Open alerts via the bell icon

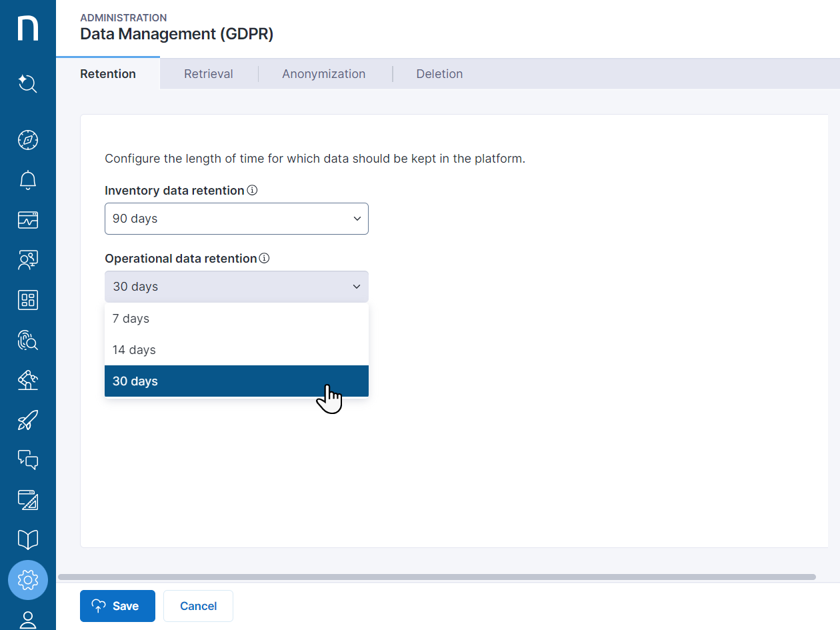pos(27,180)
